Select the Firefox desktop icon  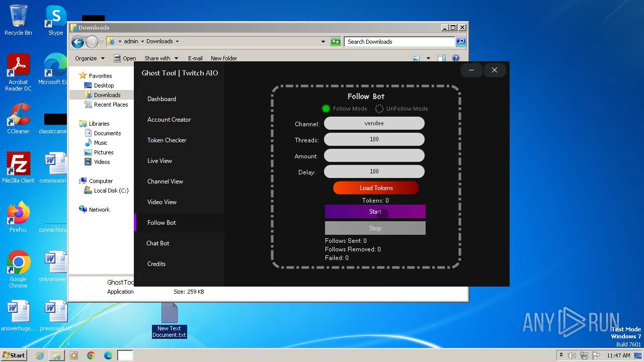point(18,217)
